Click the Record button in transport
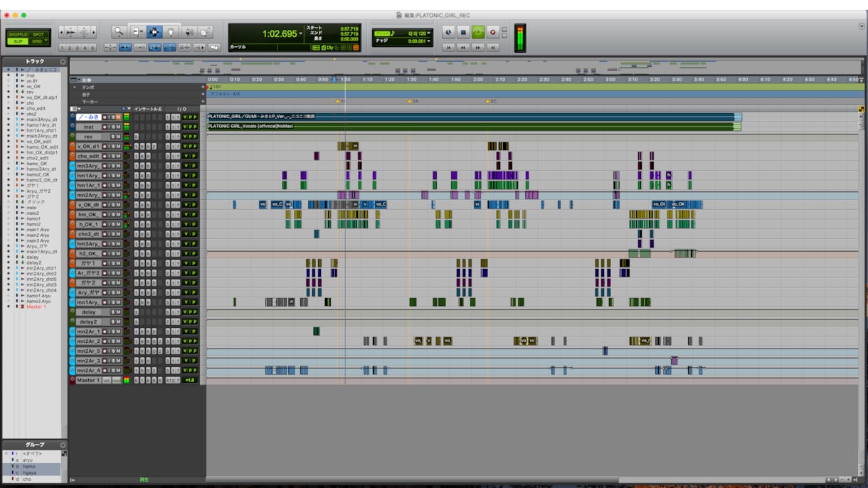Screen dimensions: 868x488 [x=492, y=32]
